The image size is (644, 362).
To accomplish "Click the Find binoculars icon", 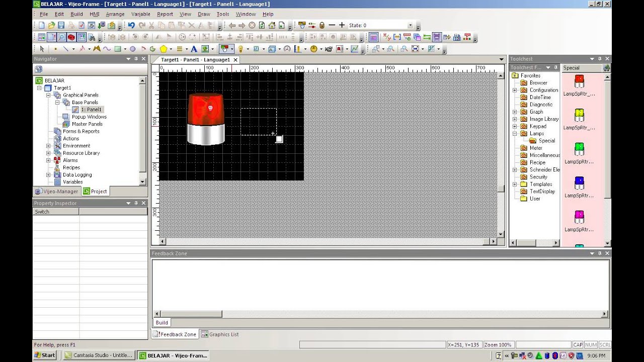I will (91, 37).
